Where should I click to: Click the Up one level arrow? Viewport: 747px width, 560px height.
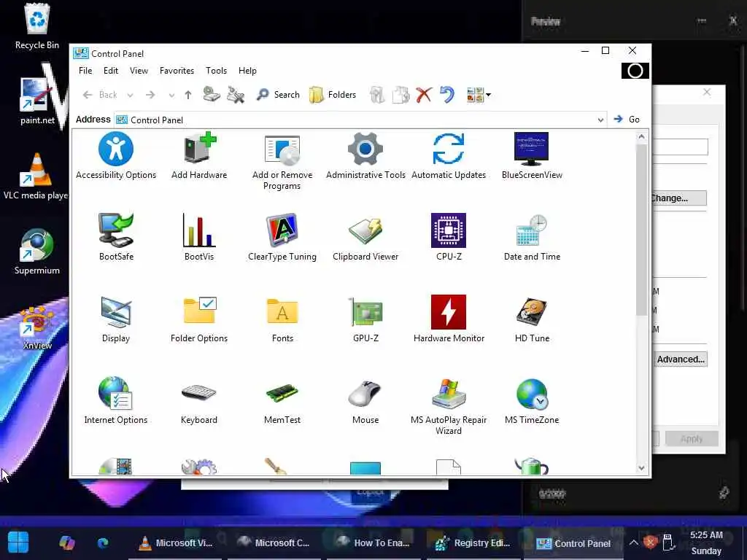click(188, 95)
